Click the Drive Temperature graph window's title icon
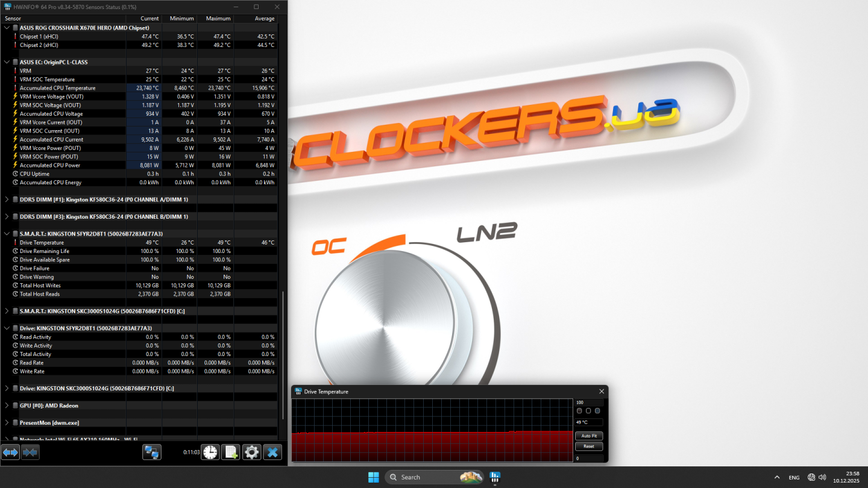 pyautogui.click(x=298, y=392)
